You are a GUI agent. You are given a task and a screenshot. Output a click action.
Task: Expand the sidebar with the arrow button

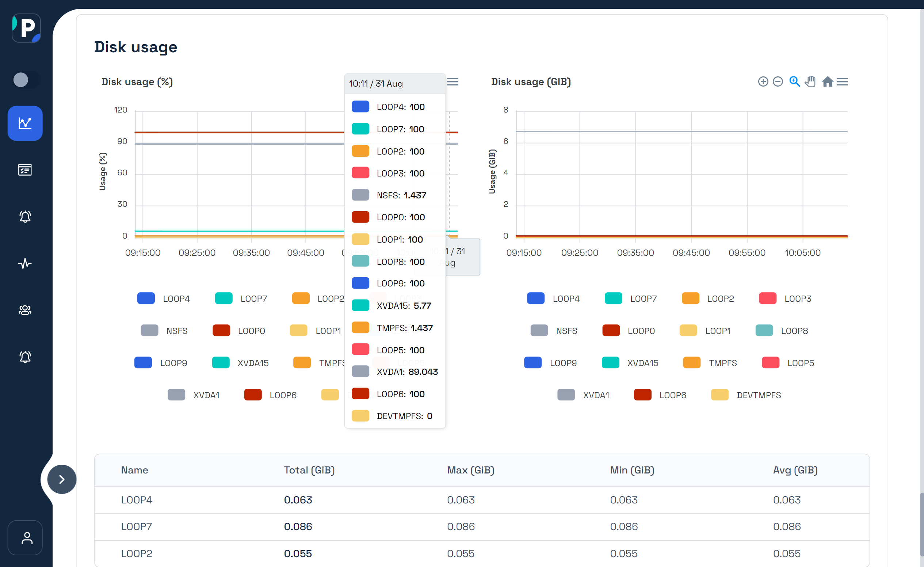[62, 479]
